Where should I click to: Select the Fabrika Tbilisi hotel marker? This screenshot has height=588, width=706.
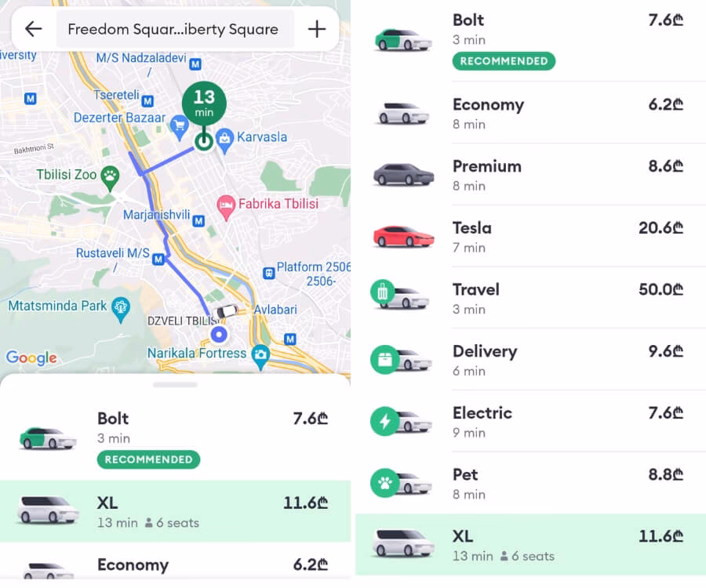coord(227,204)
